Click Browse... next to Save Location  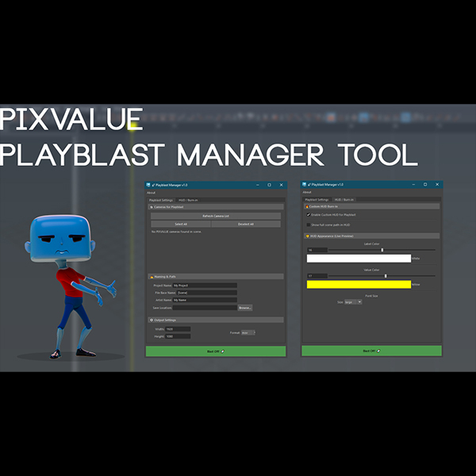point(245,308)
